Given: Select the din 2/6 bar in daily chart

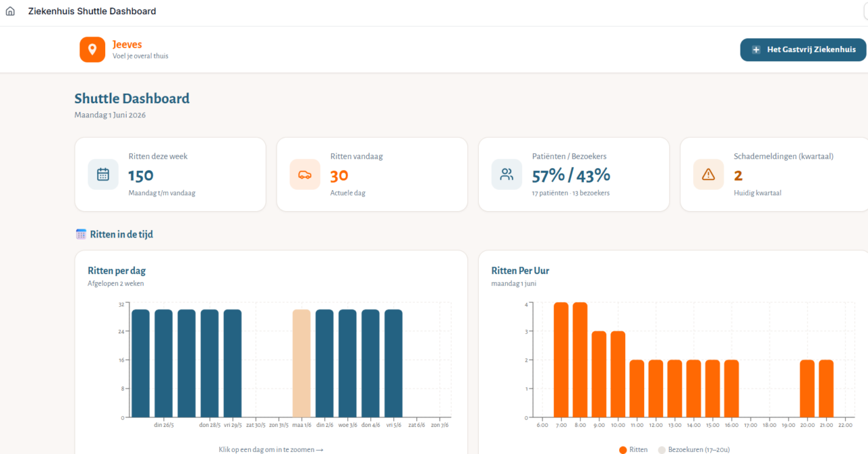Looking at the screenshot, I should [x=325, y=363].
